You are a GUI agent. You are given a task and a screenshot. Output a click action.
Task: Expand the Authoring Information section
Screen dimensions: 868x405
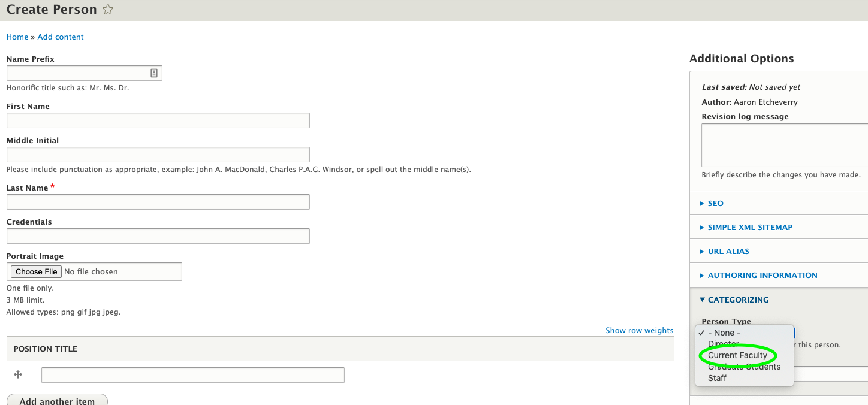pos(762,275)
